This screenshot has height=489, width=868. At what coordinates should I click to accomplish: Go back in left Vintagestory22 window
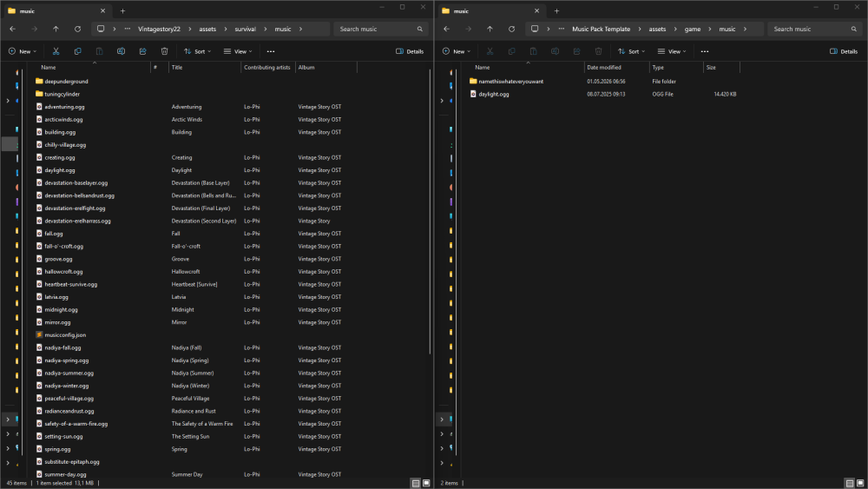point(13,29)
